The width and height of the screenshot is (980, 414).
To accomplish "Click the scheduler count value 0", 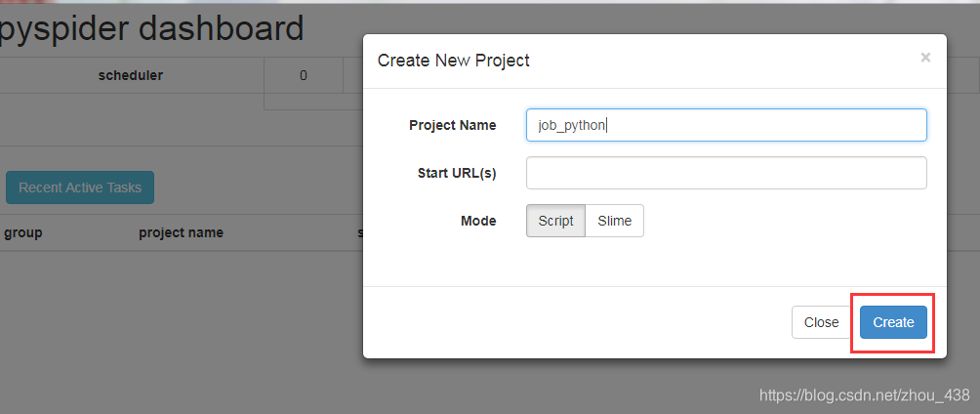I will click(x=304, y=75).
